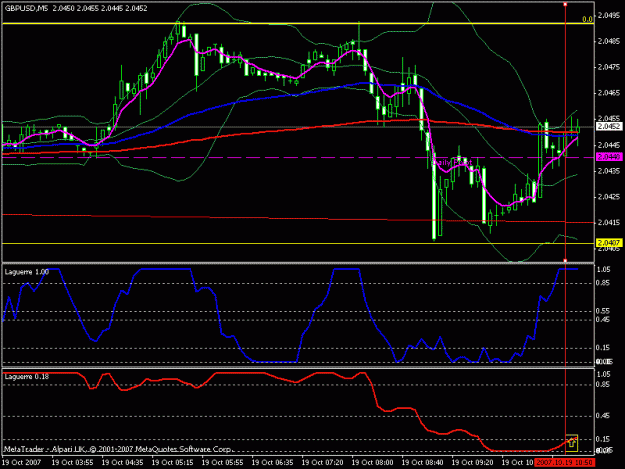Grab the red vertical line's top anchor point

click(565, 4)
